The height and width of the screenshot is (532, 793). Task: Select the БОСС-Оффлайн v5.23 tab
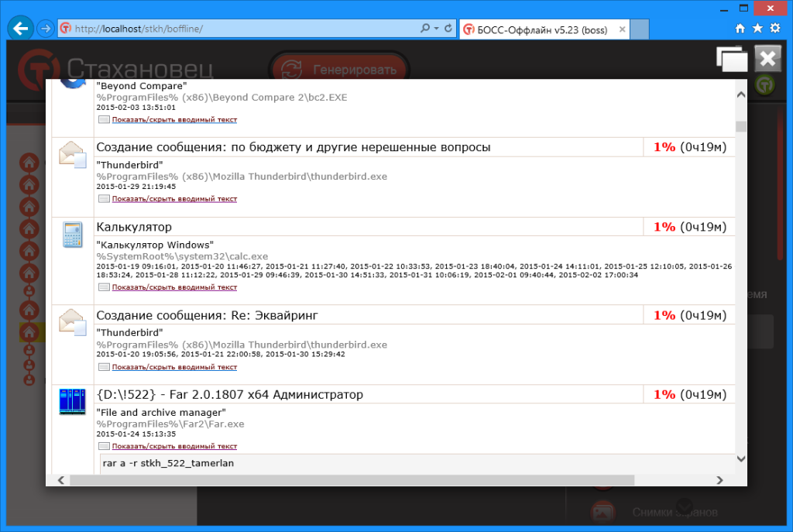click(x=544, y=30)
